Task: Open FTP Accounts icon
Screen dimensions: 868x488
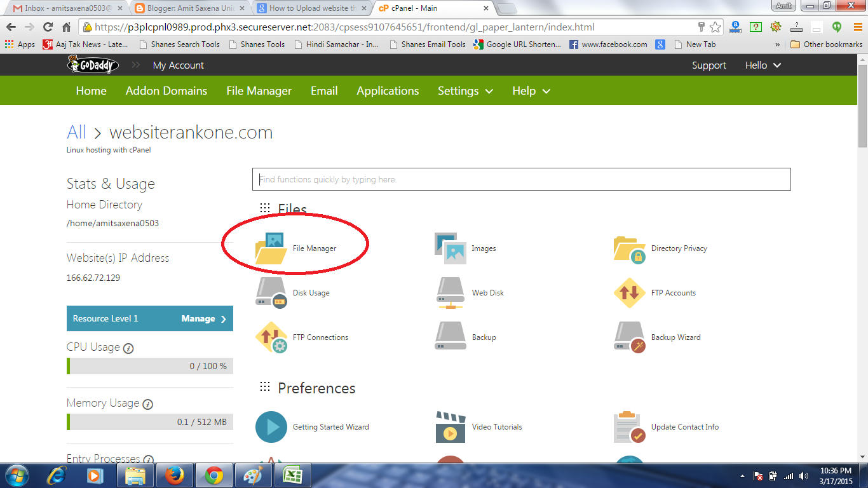Action: pos(630,293)
